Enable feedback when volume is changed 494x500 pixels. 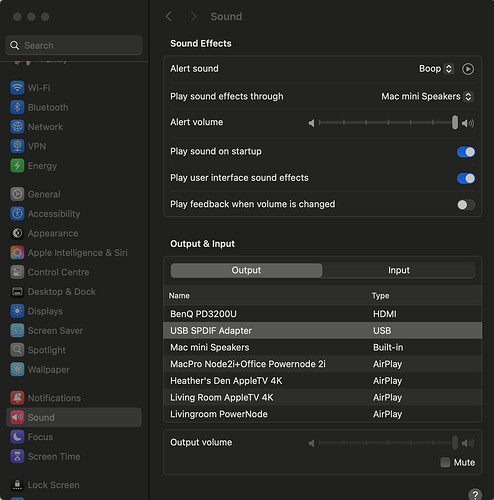click(466, 205)
